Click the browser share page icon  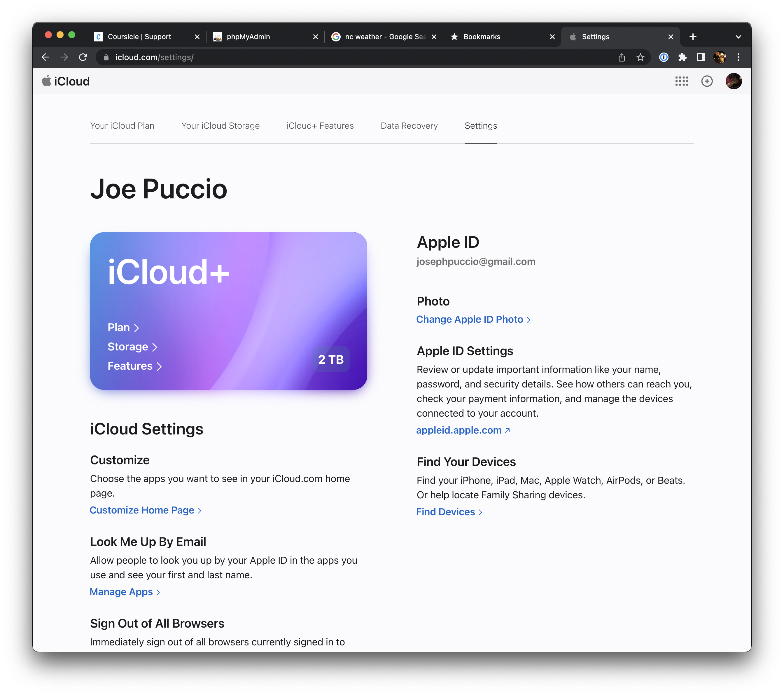621,57
